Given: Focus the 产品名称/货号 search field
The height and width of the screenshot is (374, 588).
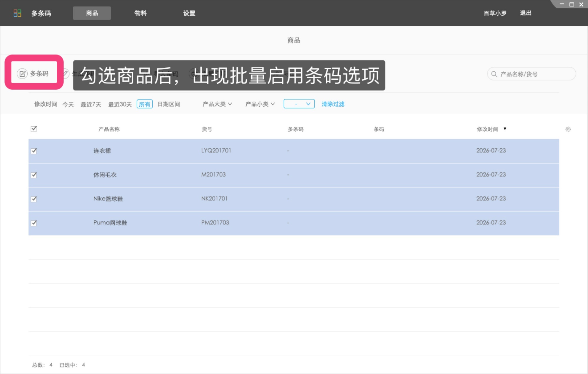Looking at the screenshot, I should point(531,74).
